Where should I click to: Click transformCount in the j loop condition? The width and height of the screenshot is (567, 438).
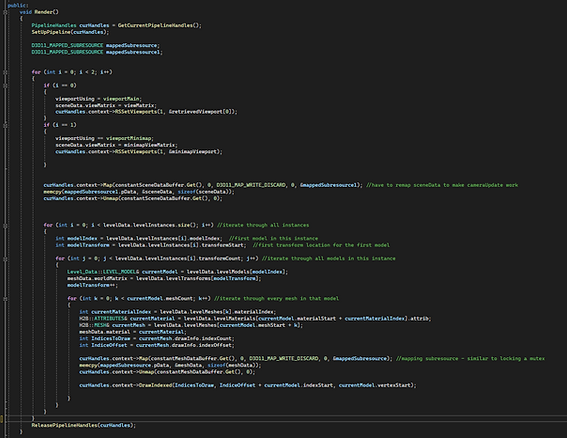point(219,259)
